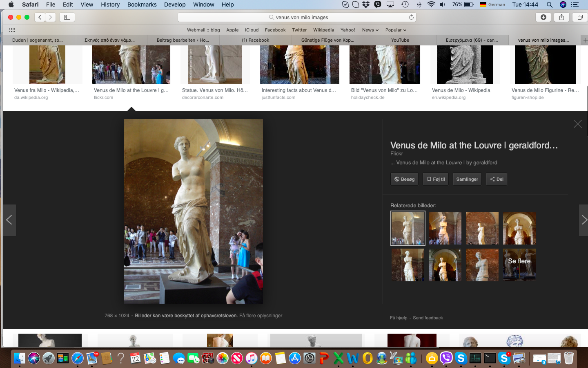Open Top Sites grid in the favorites bar
This screenshot has width=588, height=368.
click(x=12, y=30)
